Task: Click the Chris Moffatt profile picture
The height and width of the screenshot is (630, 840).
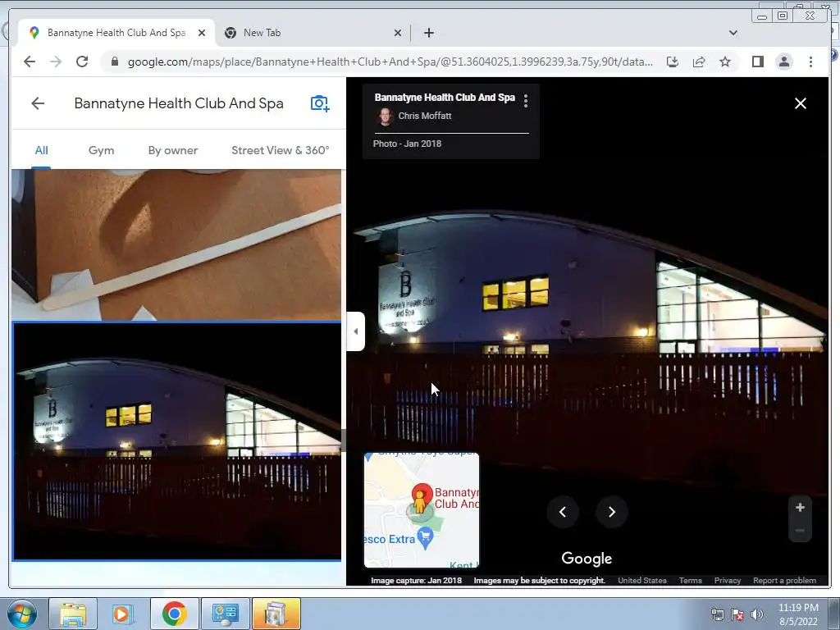Action: 385,116
